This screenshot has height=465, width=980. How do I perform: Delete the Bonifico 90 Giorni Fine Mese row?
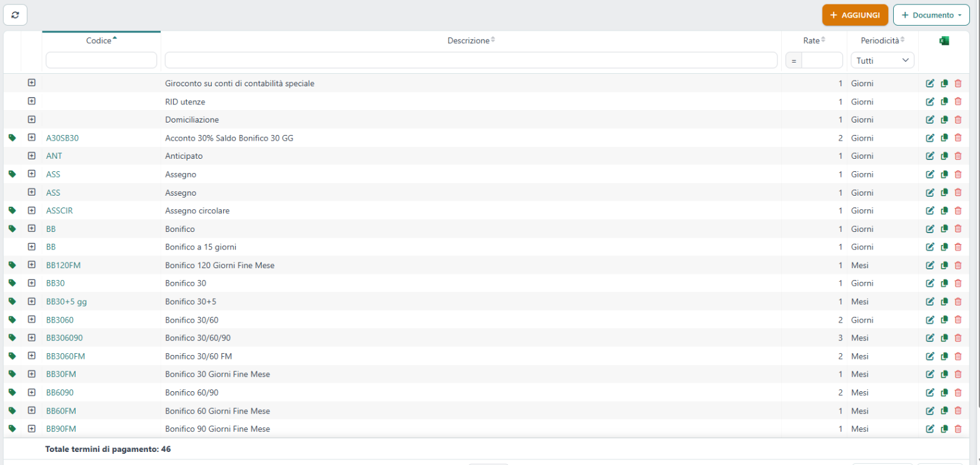pyautogui.click(x=957, y=429)
